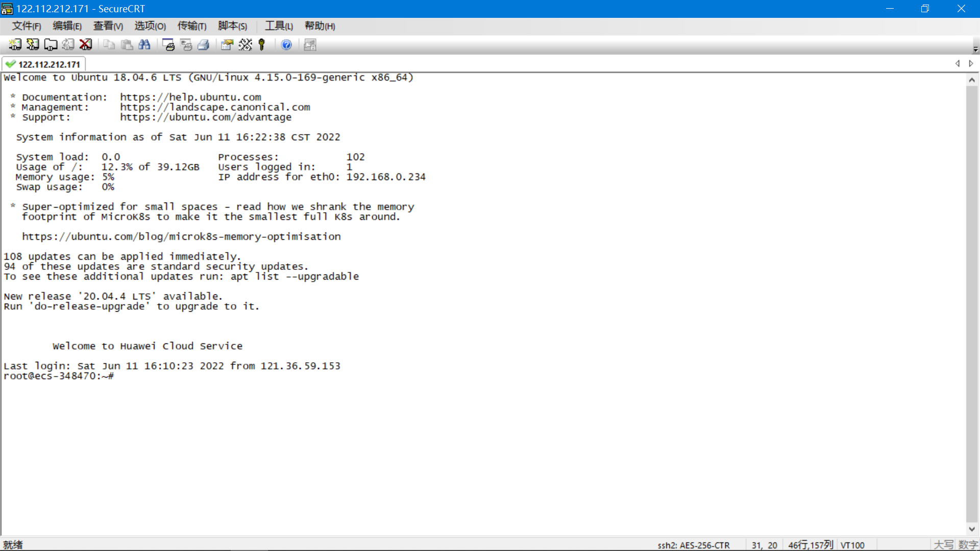This screenshot has height=551, width=980.
Task: Click the Print Screen toolbar icon
Action: [168, 45]
